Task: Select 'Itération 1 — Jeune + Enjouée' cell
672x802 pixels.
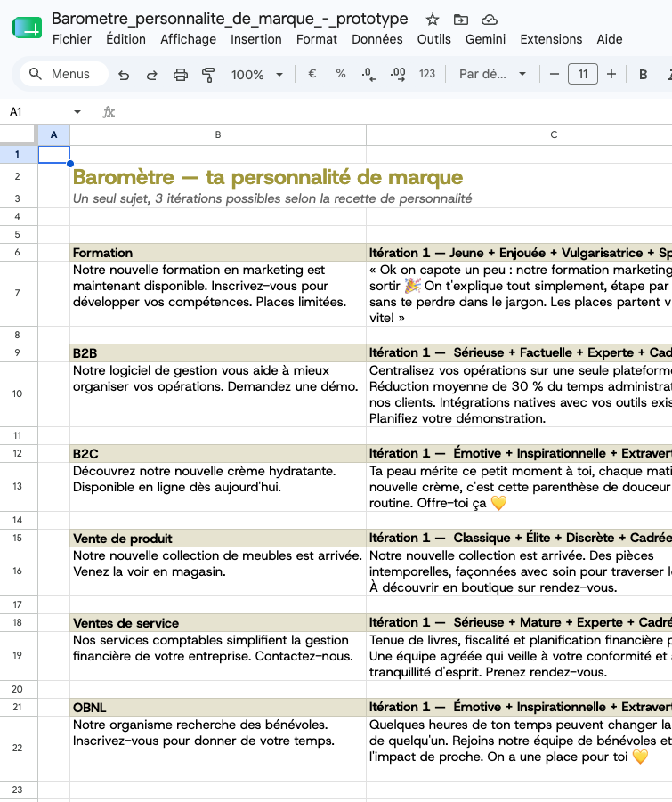Action: (519, 253)
